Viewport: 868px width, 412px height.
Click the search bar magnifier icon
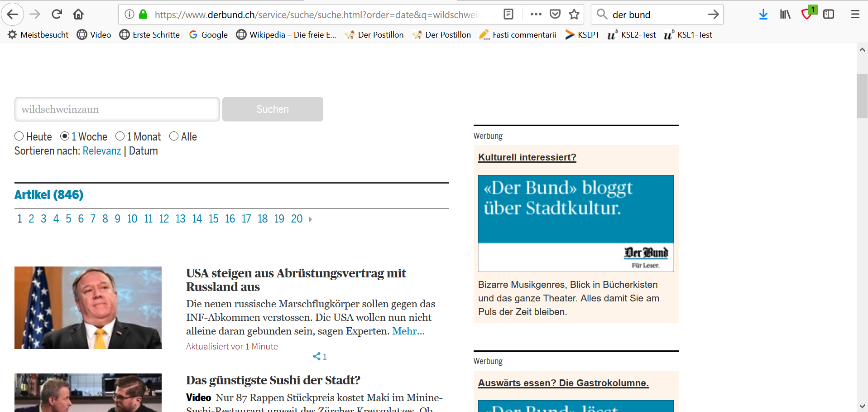[x=602, y=15]
